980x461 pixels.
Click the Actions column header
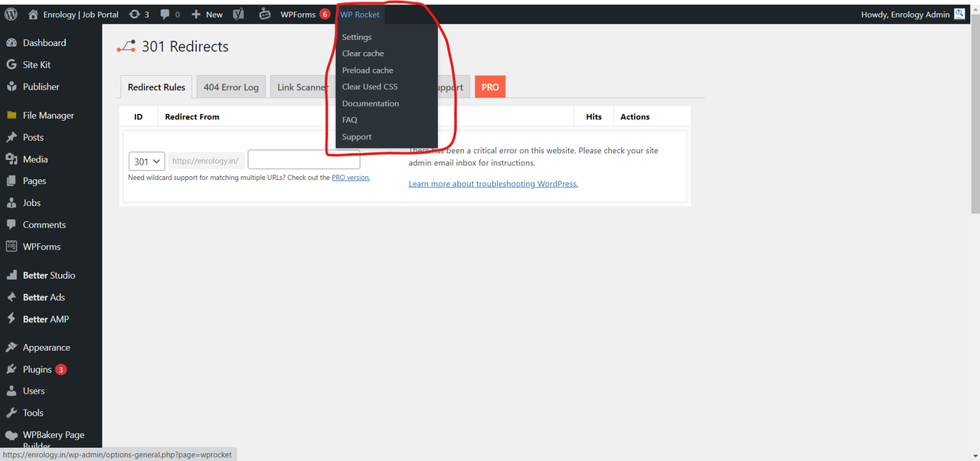pos(635,117)
